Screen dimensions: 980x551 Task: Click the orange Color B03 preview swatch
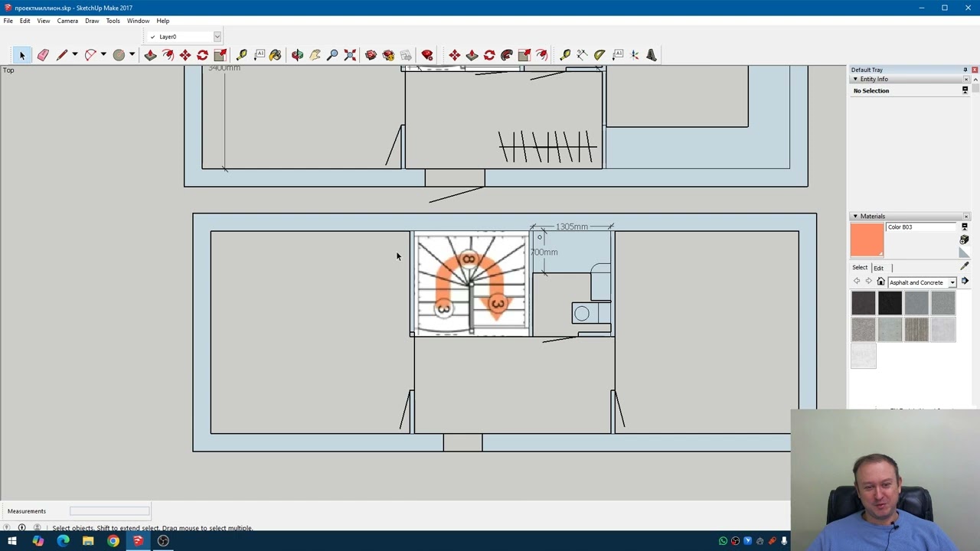click(867, 240)
